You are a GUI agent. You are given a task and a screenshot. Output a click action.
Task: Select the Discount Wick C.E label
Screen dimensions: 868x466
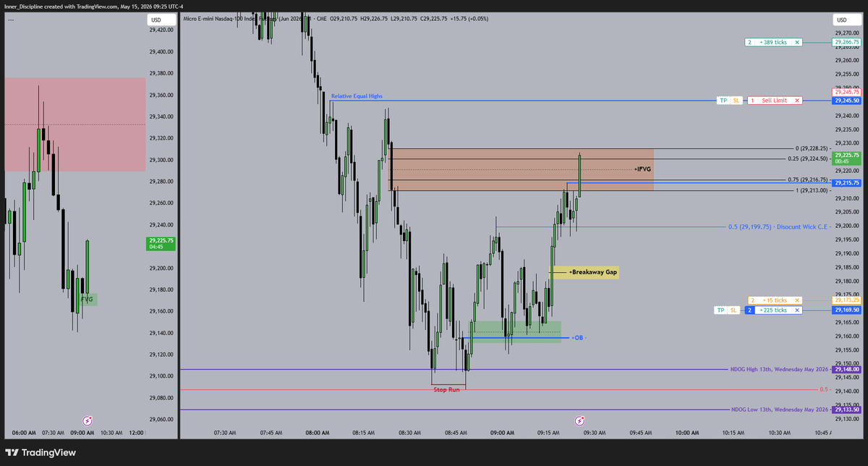776,226
